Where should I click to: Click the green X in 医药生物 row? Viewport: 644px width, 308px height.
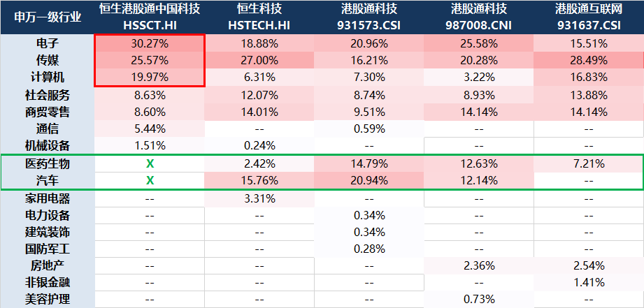point(149,163)
